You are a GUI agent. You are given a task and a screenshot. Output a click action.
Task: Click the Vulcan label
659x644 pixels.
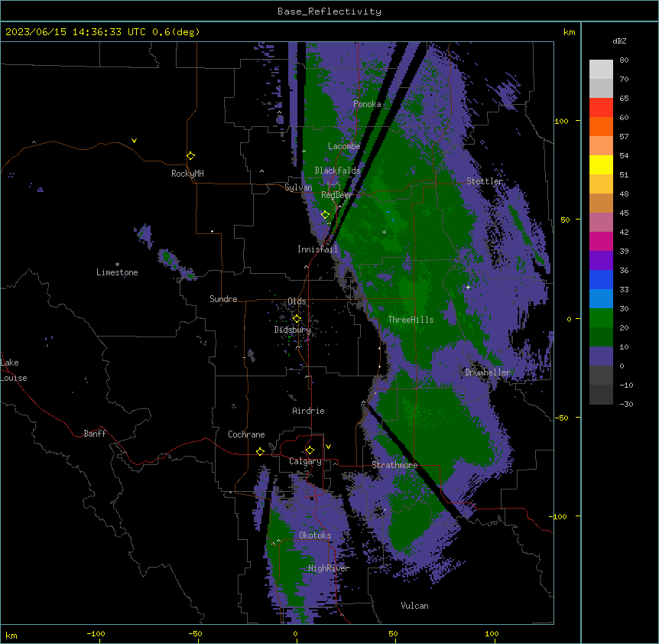pos(415,606)
